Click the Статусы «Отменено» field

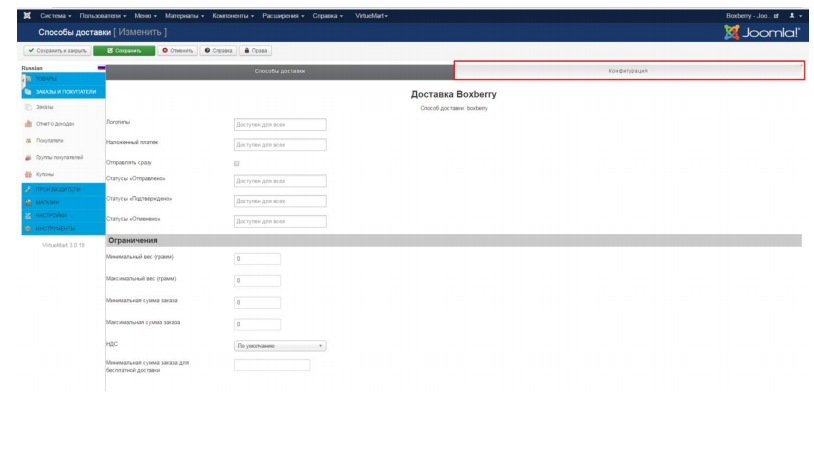coord(280,222)
